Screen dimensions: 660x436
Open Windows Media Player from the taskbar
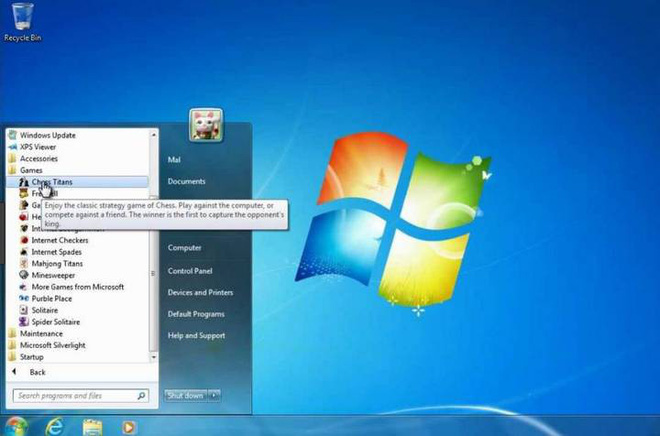pos(128,425)
